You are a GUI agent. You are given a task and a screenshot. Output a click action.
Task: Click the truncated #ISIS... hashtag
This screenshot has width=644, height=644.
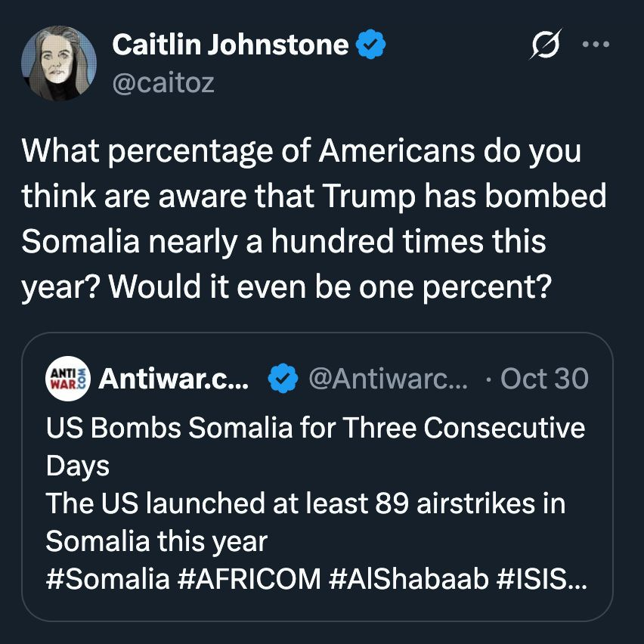tap(540, 579)
